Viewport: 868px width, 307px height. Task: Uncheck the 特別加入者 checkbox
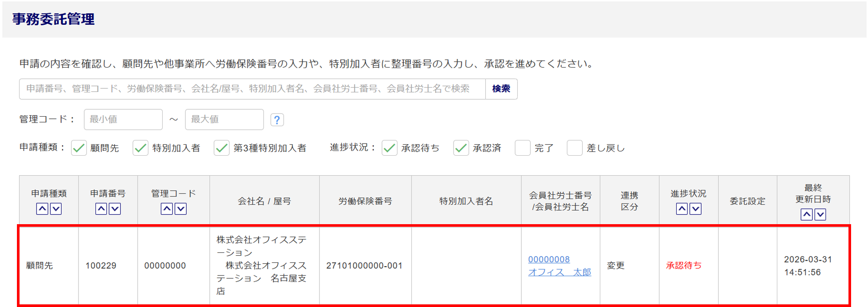[x=141, y=148]
